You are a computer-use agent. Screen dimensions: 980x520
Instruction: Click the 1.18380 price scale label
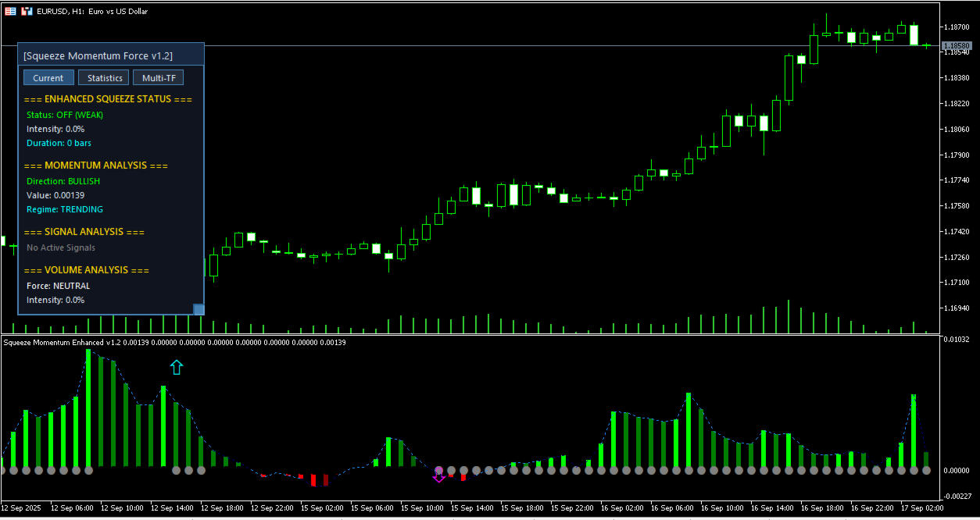(957, 78)
